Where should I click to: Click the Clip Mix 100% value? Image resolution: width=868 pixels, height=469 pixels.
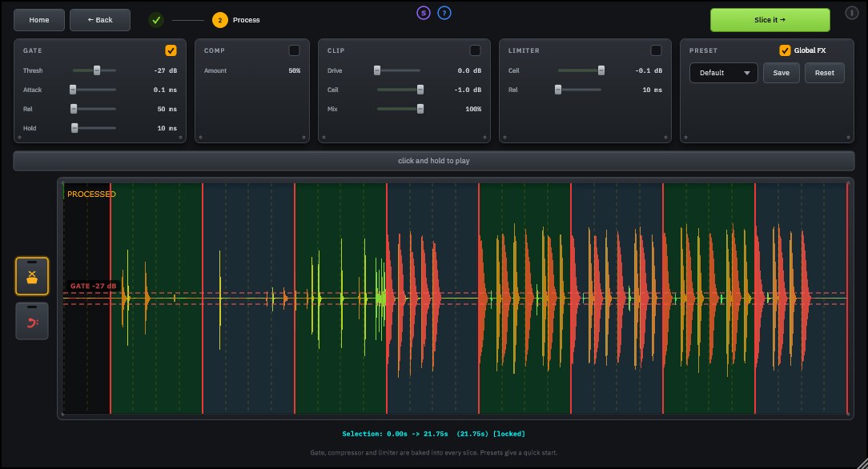[x=473, y=109]
